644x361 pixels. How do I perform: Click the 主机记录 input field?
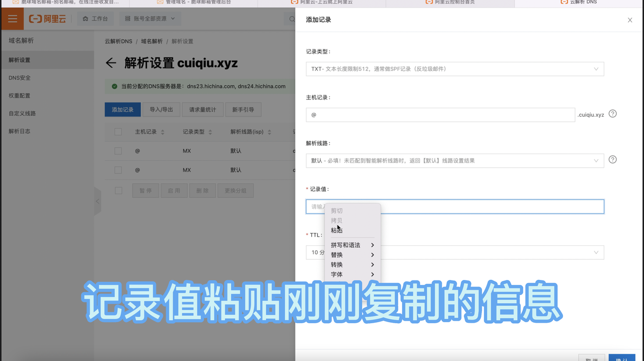[440, 115]
